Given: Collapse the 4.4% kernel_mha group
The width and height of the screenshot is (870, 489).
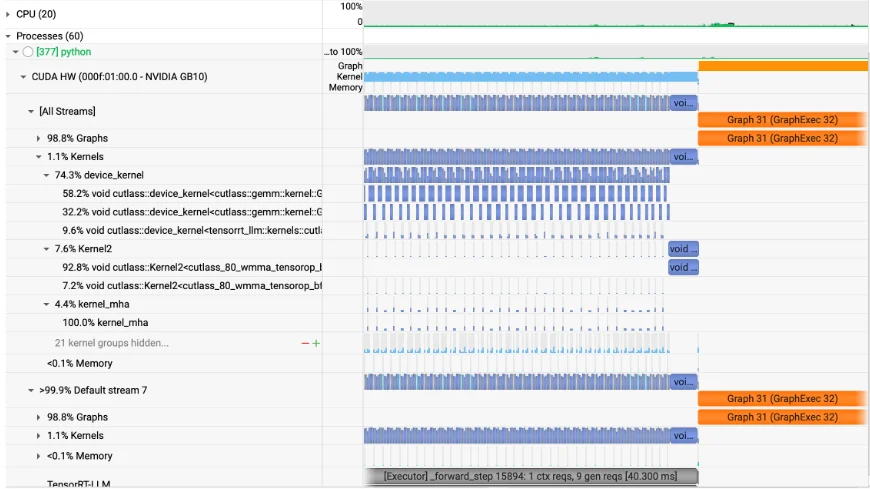Looking at the screenshot, I should (46, 304).
